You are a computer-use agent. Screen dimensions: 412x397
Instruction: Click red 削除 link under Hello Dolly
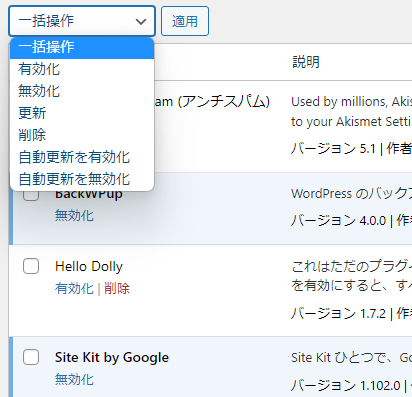pyautogui.click(x=117, y=288)
